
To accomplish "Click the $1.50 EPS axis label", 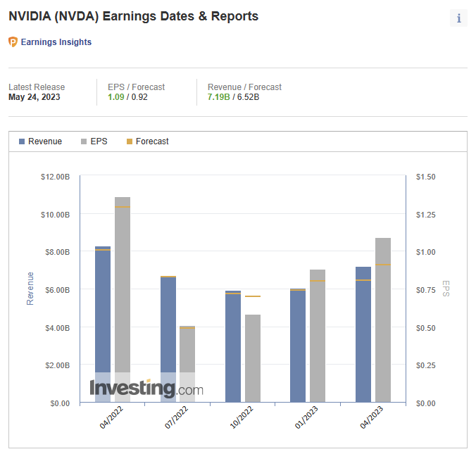I will point(425,177).
